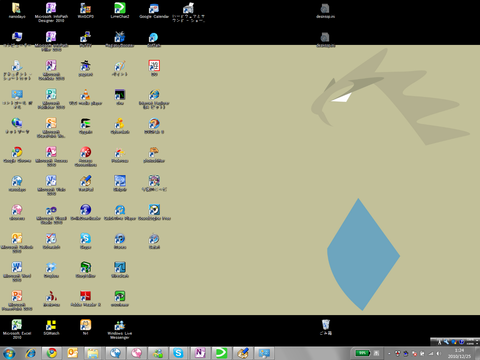Launch LimeChat2 from the desktop
Viewport: 480px width, 360px height.
pyautogui.click(x=120, y=10)
